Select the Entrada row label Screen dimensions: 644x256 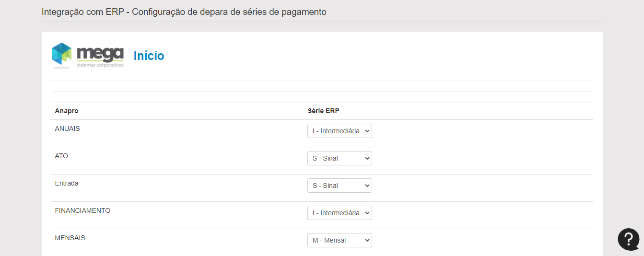pos(67,183)
